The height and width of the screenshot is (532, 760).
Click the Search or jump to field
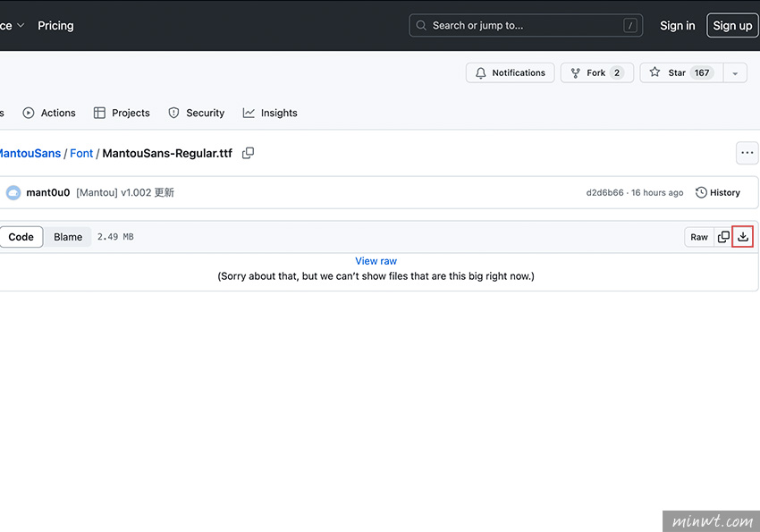click(526, 26)
